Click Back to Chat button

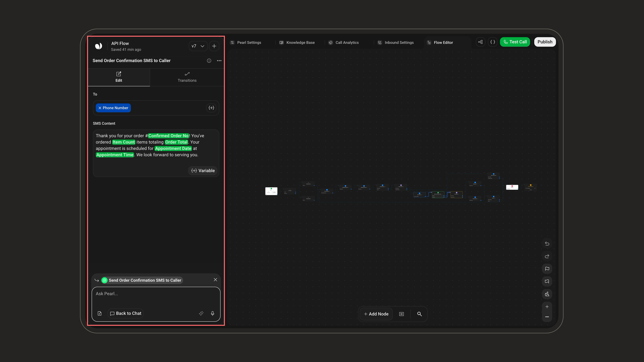(126, 313)
